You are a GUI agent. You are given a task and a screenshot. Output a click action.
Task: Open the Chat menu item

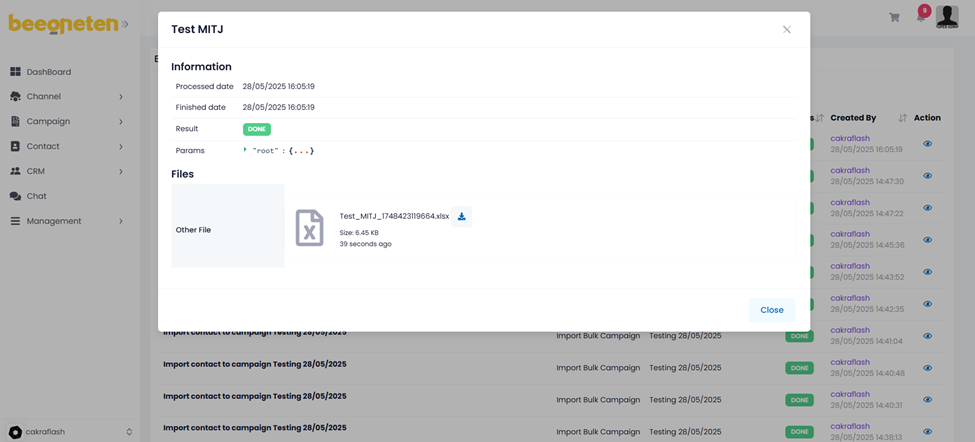(36, 196)
